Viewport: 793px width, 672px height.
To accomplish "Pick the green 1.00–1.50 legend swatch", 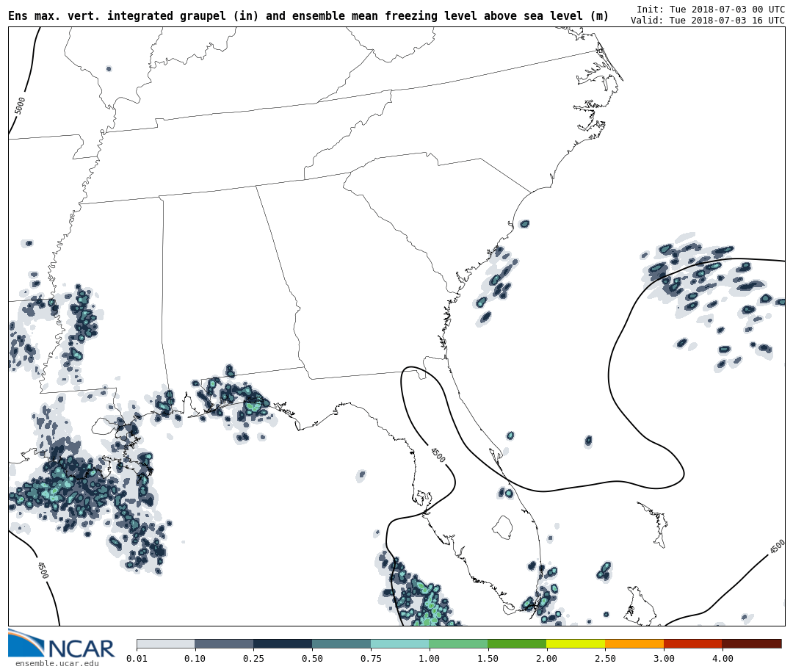I will 458,643.
